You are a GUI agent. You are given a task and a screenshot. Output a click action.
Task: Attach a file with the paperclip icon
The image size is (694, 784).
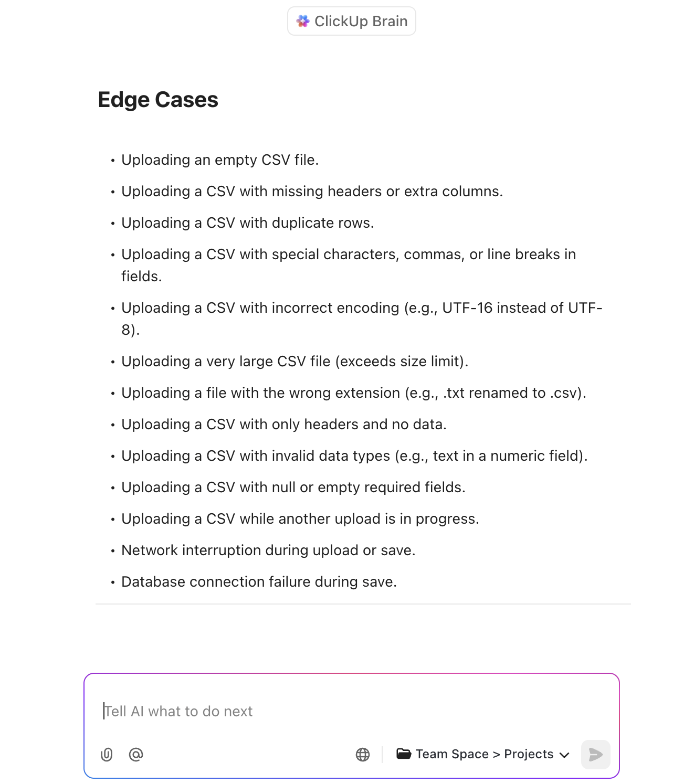pos(107,755)
